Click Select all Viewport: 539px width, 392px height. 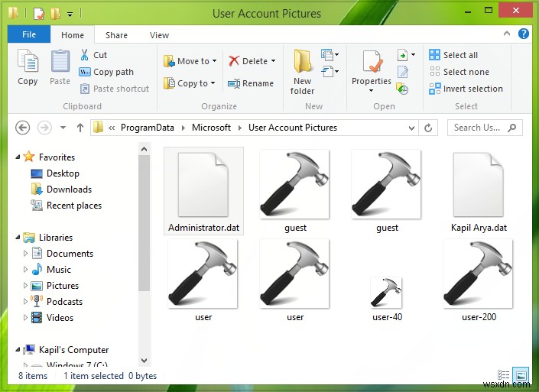pyautogui.click(x=453, y=55)
